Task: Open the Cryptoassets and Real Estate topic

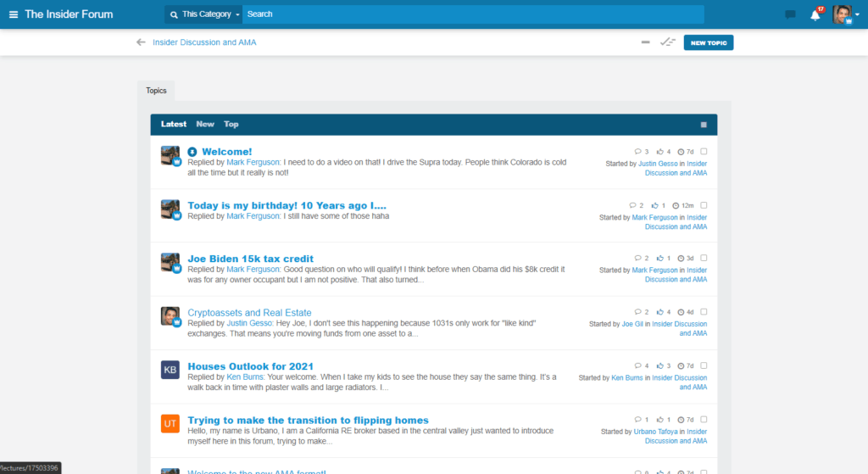Action: (x=249, y=313)
